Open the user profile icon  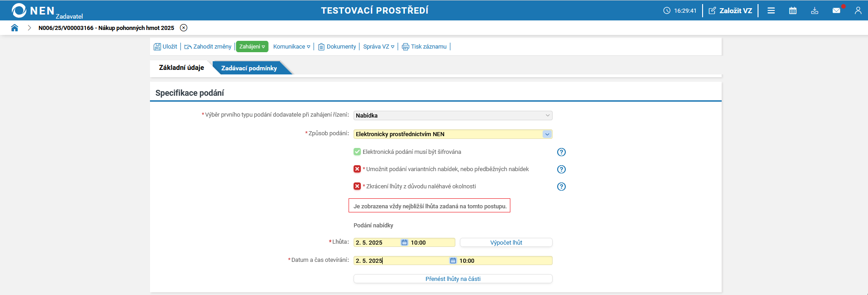click(858, 10)
